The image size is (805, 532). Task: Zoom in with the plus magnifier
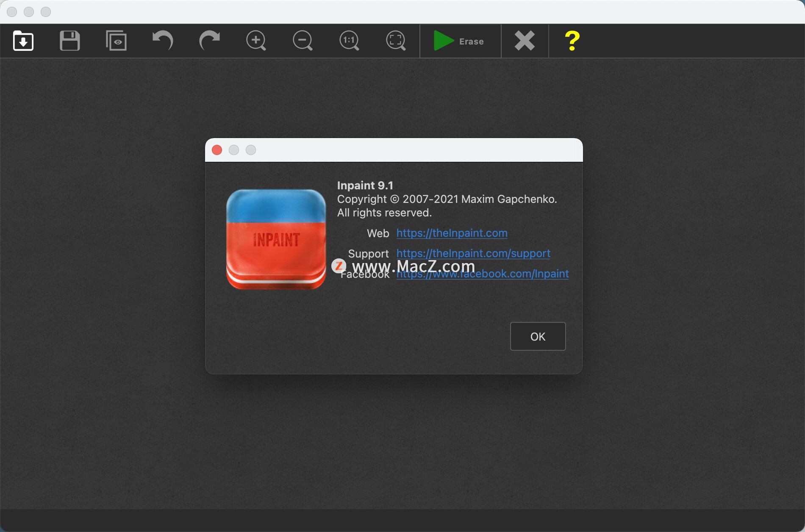[256, 41]
